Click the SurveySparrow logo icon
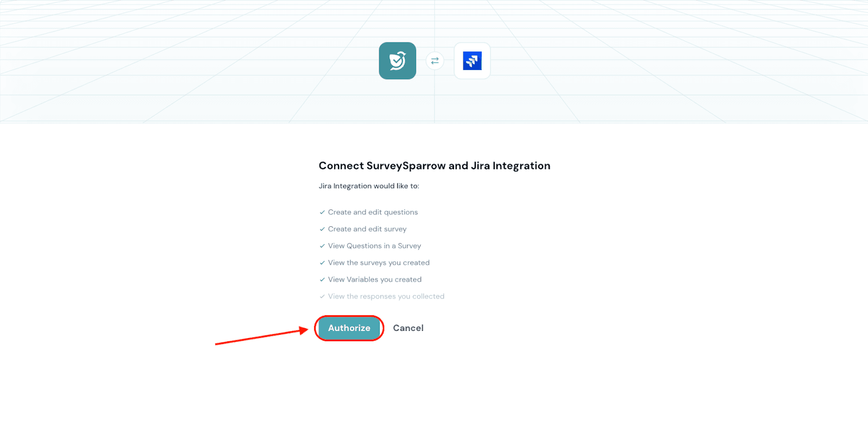Image resolution: width=868 pixels, height=446 pixels. (397, 61)
